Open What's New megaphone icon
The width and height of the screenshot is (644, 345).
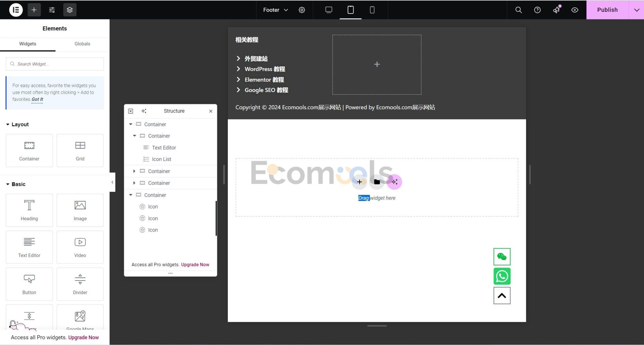point(556,10)
